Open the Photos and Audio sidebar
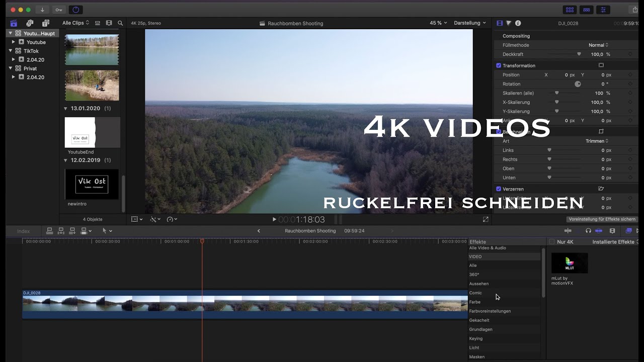 click(30, 23)
